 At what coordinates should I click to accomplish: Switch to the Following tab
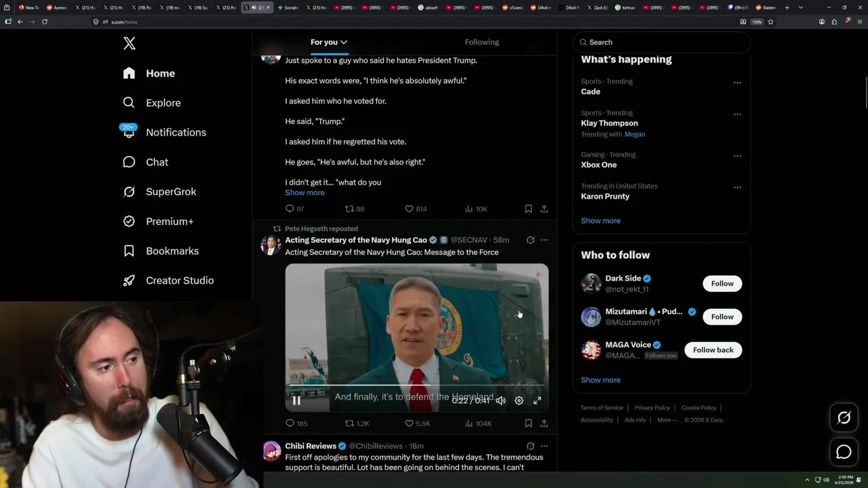click(x=481, y=42)
